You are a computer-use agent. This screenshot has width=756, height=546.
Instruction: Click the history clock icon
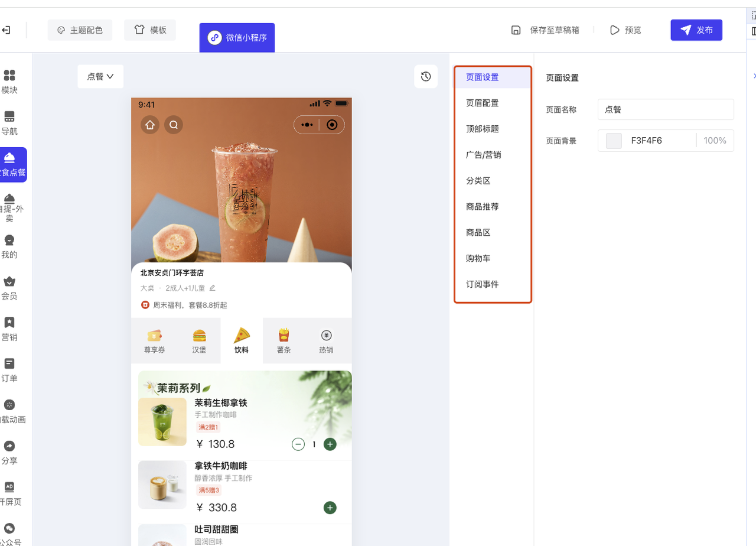tap(426, 76)
